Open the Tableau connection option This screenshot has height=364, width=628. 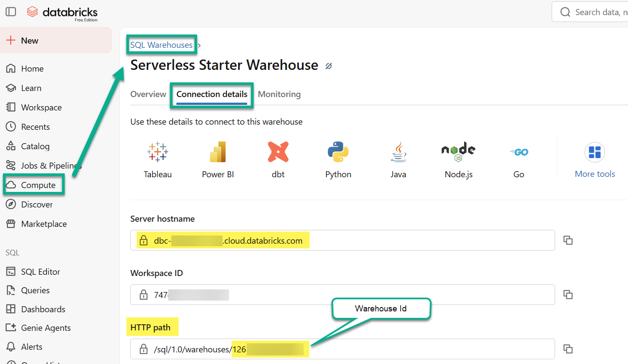tap(158, 160)
